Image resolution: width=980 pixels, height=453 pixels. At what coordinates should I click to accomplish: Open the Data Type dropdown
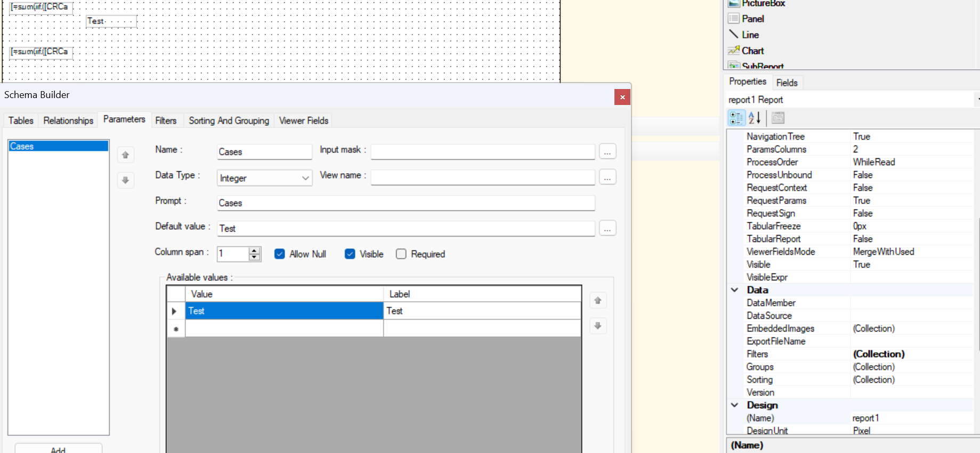tap(305, 178)
